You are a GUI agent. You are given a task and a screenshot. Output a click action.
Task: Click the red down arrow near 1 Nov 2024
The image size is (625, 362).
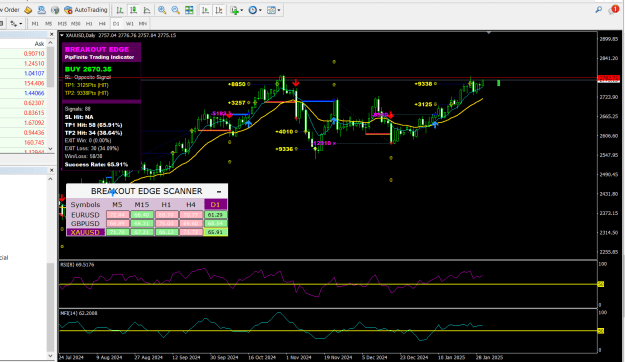(x=296, y=83)
